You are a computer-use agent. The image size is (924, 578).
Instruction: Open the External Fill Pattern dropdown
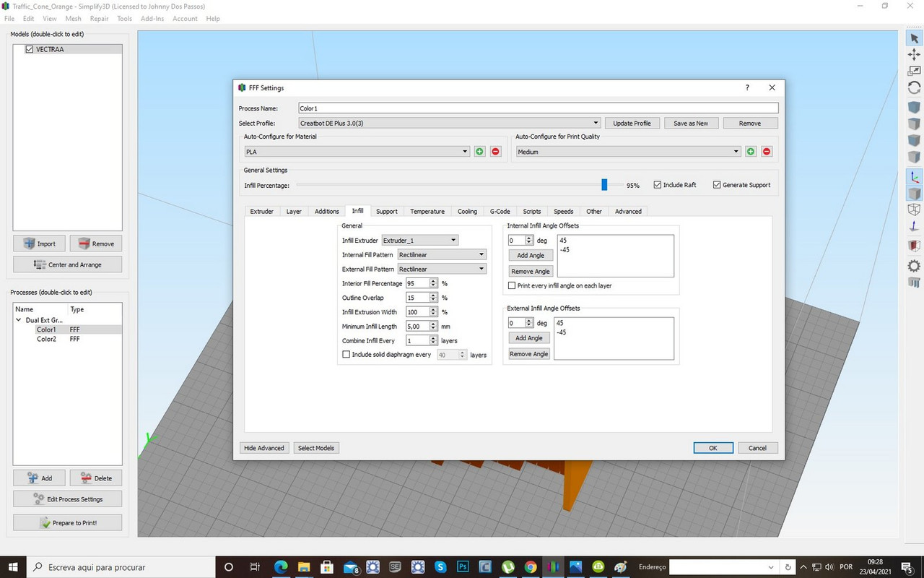(442, 269)
